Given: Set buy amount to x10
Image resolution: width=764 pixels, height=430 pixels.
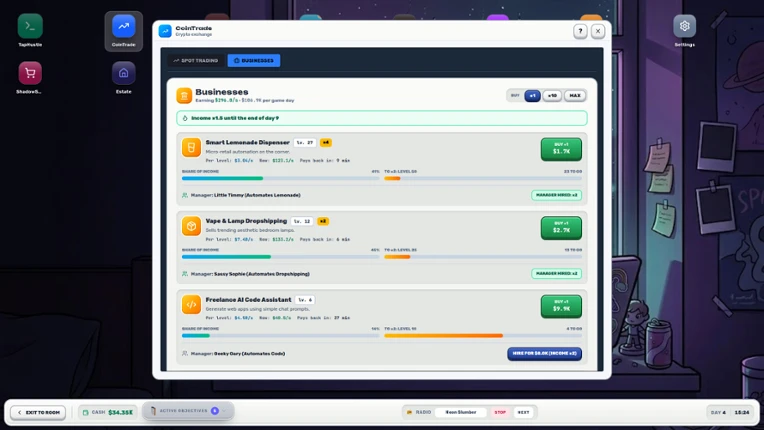Looking at the screenshot, I should tap(552, 95).
